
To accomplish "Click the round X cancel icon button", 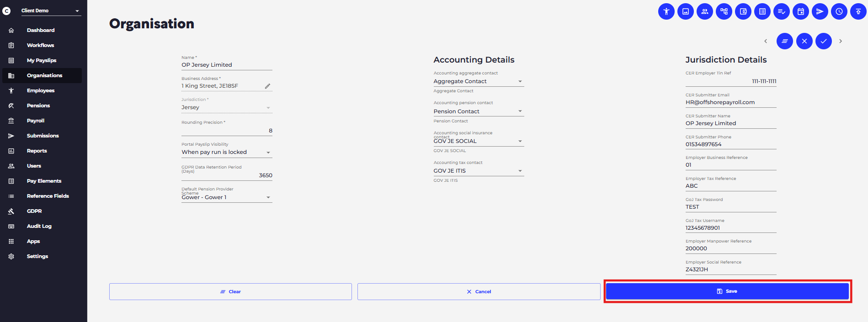I will (x=804, y=41).
